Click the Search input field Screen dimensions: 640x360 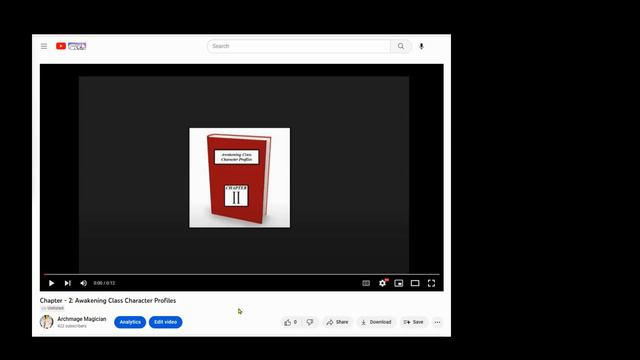(299, 46)
